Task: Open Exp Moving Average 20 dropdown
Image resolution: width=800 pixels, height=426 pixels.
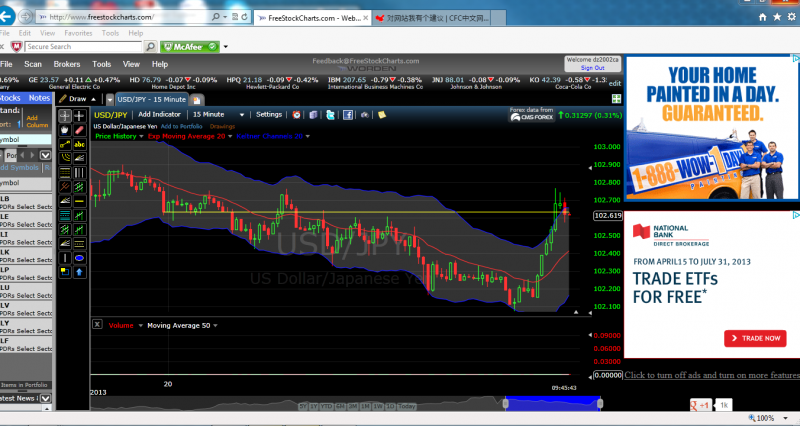Action: [x=230, y=136]
